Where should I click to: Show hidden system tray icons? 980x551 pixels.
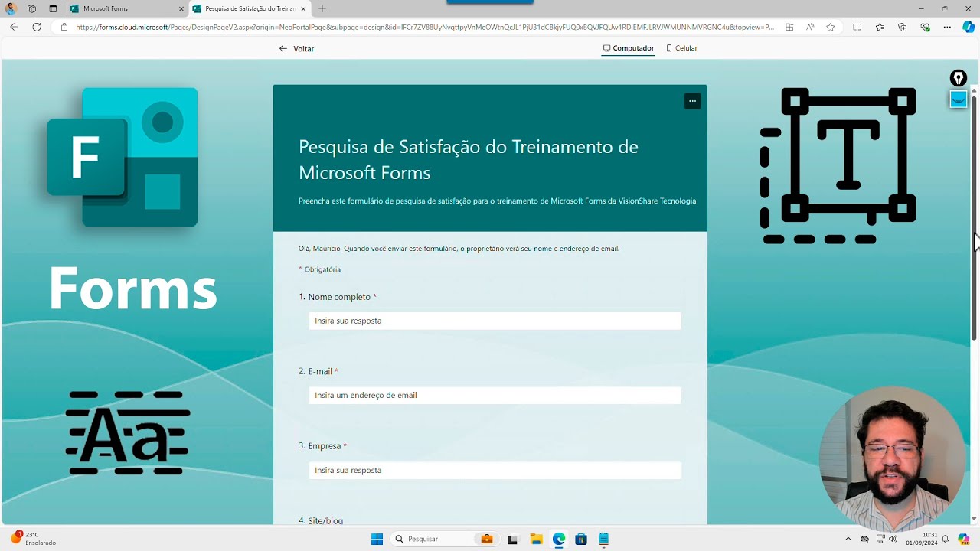pos(848,539)
